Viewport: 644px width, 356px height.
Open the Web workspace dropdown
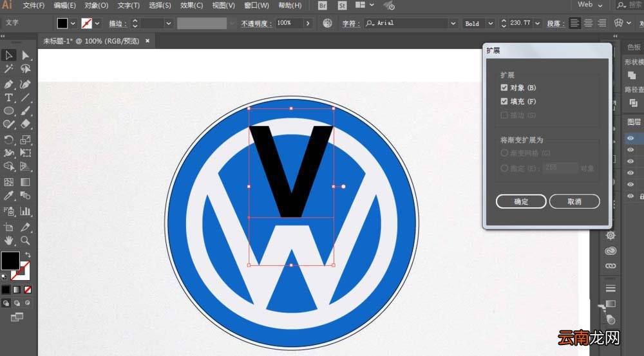[590, 5]
